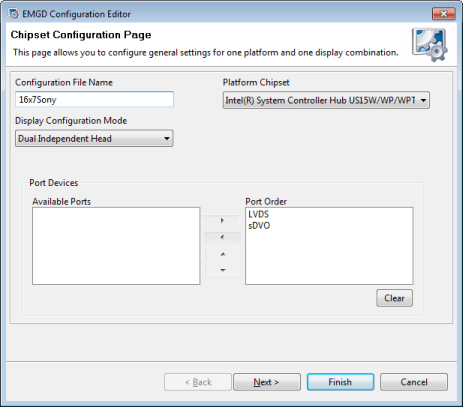Open the Platform Chipset dropdown

coord(326,100)
